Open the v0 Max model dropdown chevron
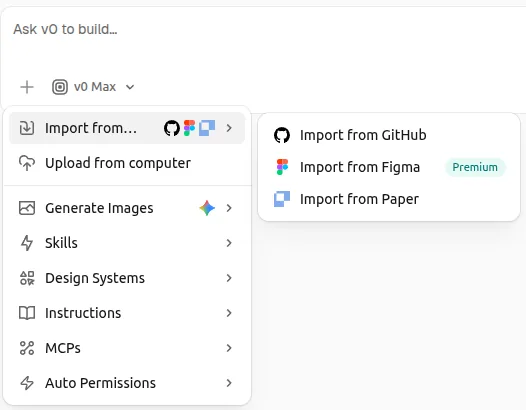The height and width of the screenshot is (410, 526). point(130,87)
